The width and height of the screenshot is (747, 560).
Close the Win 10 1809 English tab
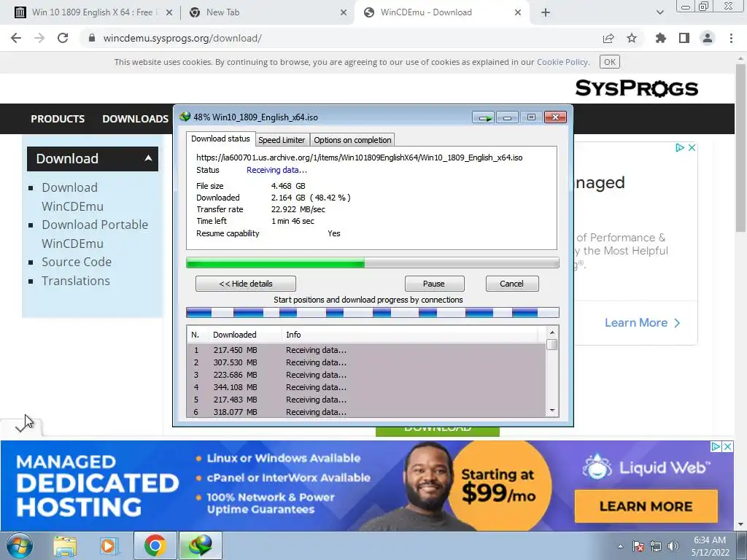pyautogui.click(x=169, y=12)
